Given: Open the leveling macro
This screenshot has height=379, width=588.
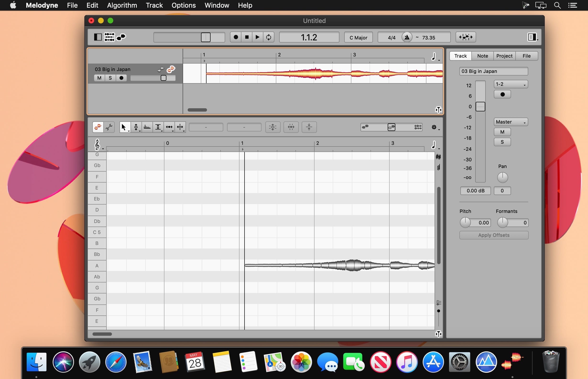Looking at the screenshot, I should 309,127.
